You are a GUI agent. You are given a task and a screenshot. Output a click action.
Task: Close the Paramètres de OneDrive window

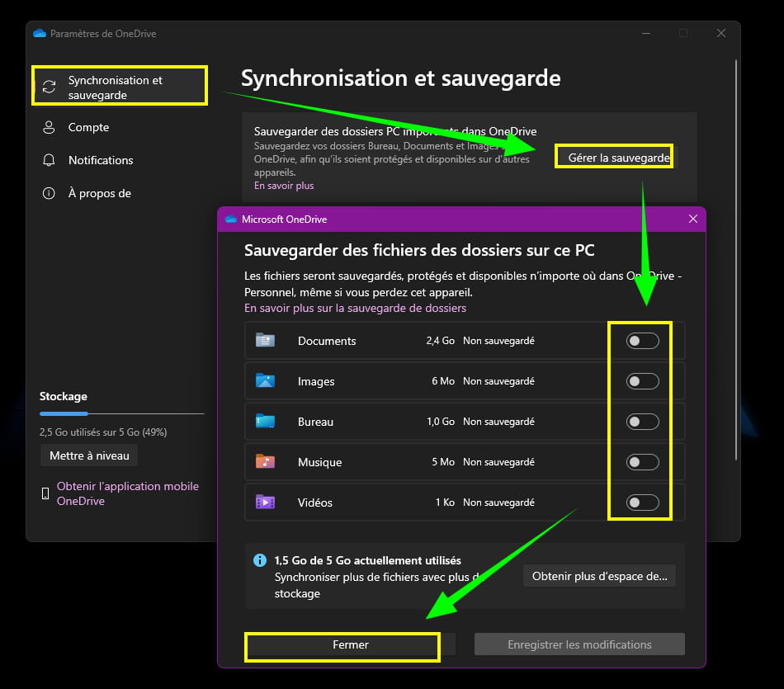(x=721, y=33)
